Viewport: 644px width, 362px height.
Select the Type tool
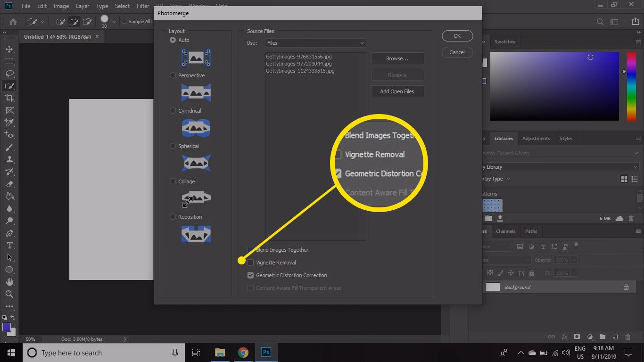tap(9, 245)
